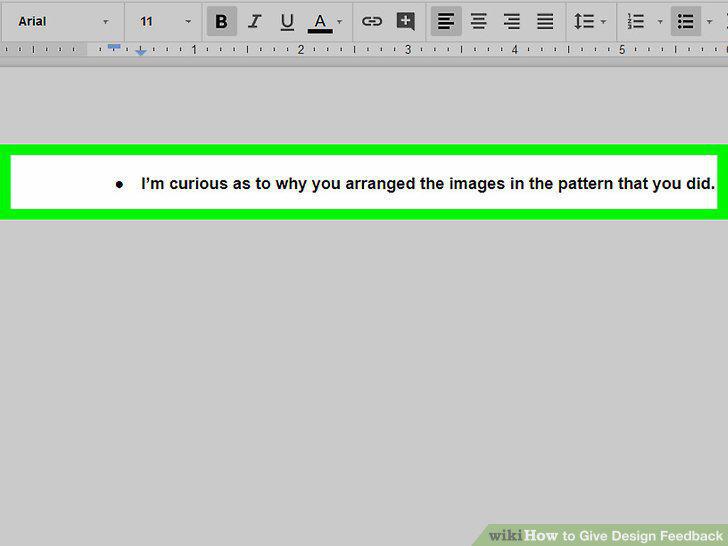Click the bullet point before the sentence
728x546 pixels.
tap(119, 185)
